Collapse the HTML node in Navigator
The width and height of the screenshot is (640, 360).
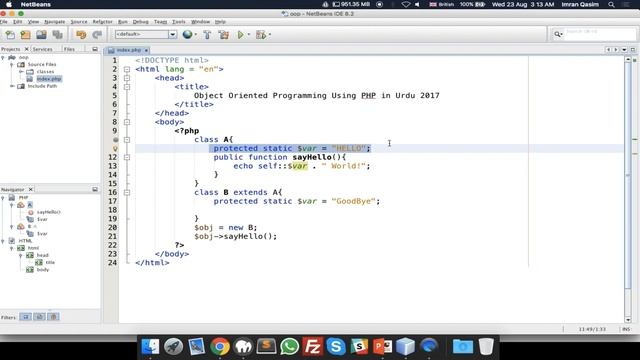[x=3, y=241]
